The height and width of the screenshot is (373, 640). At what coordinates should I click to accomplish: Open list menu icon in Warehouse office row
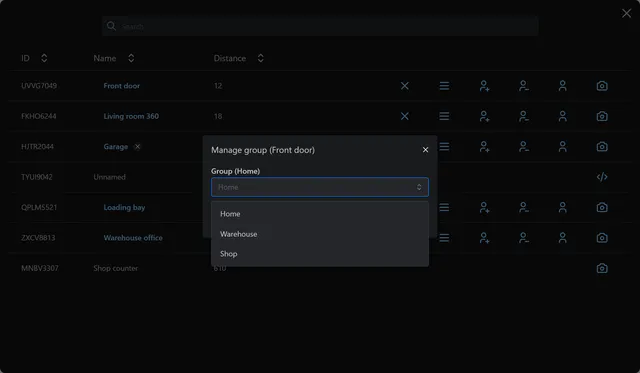point(444,238)
